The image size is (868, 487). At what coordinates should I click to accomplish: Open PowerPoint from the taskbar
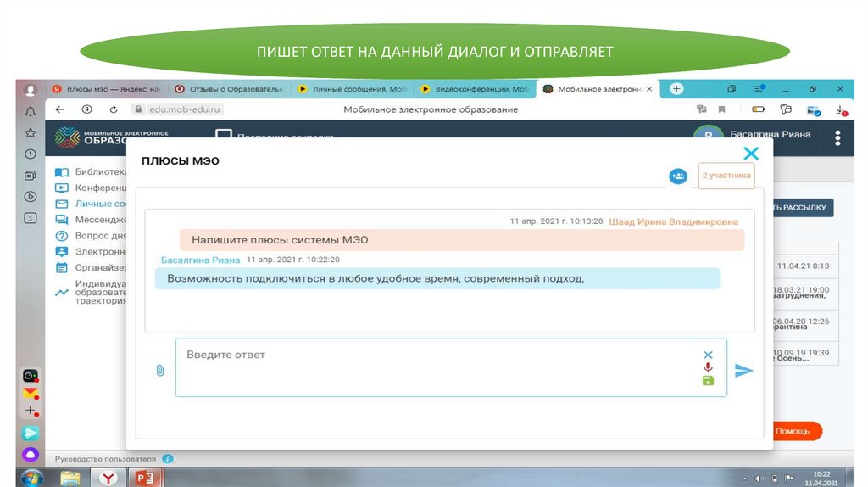145,479
